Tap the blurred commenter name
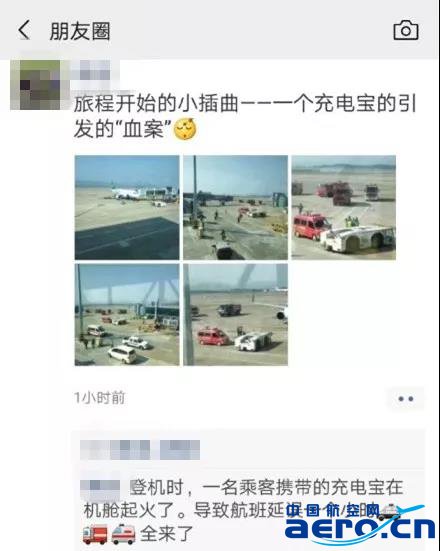The height and width of the screenshot is (551, 440). tap(100, 488)
